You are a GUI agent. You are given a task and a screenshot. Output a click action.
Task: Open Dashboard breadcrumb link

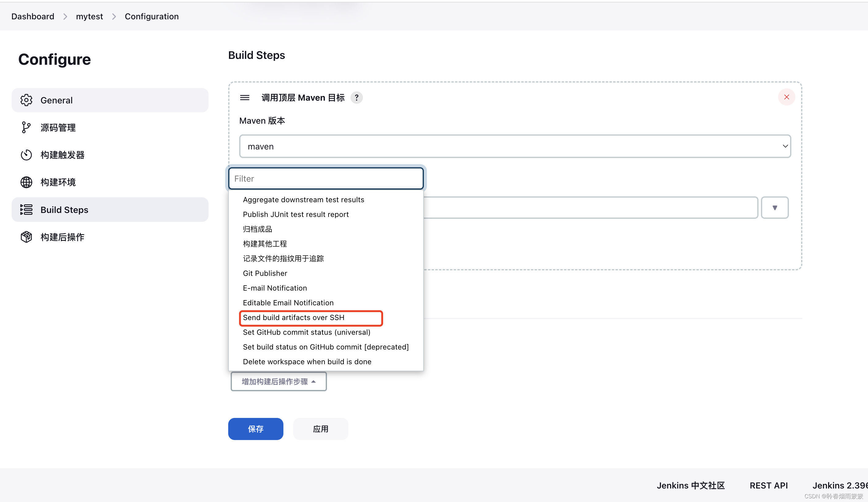point(33,16)
